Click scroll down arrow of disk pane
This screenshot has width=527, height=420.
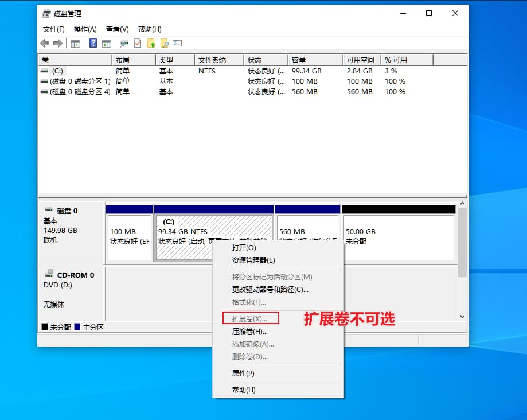pyautogui.click(x=462, y=316)
